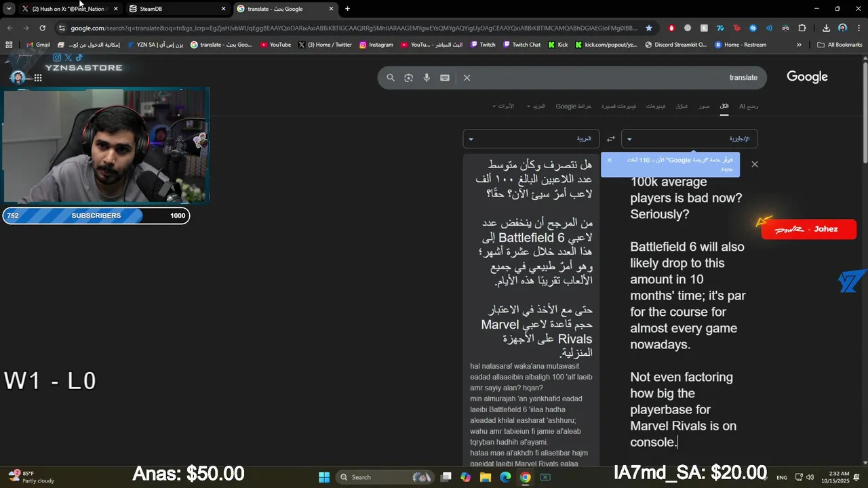Bookmark this page with the star icon
The width and height of the screenshot is (868, 488).
(649, 28)
